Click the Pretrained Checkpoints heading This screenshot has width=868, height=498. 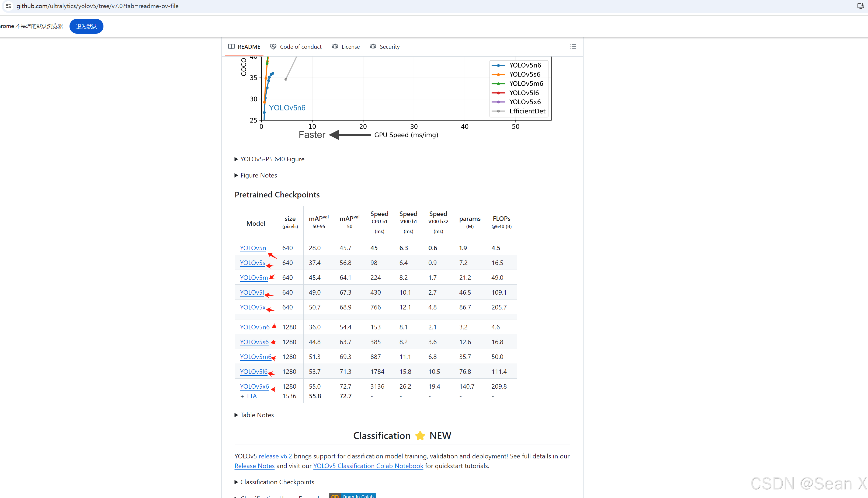[277, 195]
